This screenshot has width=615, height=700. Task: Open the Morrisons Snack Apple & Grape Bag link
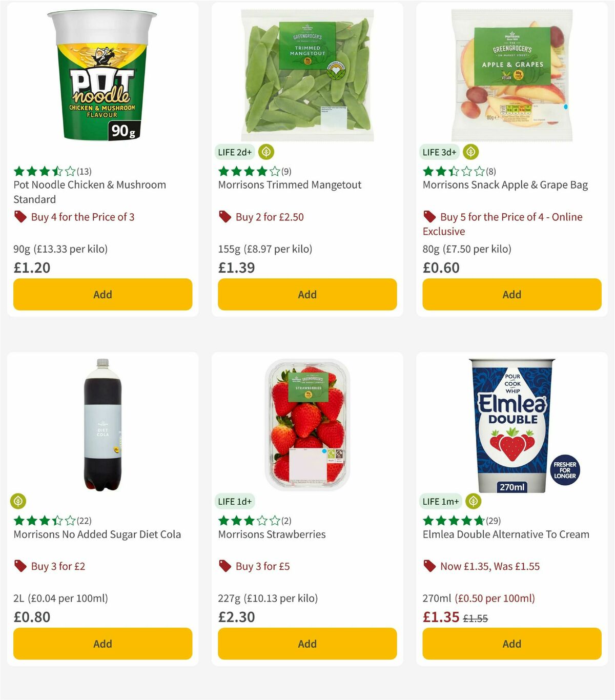[505, 185]
